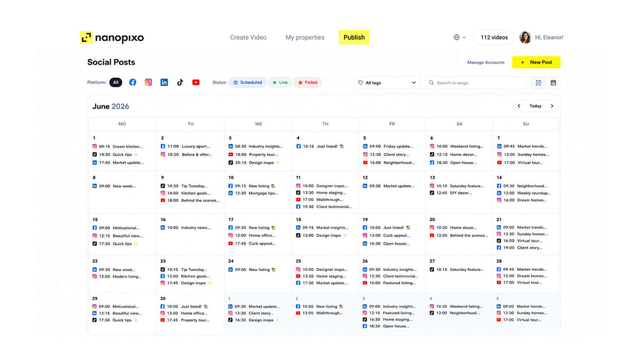
Task: Open the 10:15 Just listed post on June 4
Action: [x=320, y=146]
